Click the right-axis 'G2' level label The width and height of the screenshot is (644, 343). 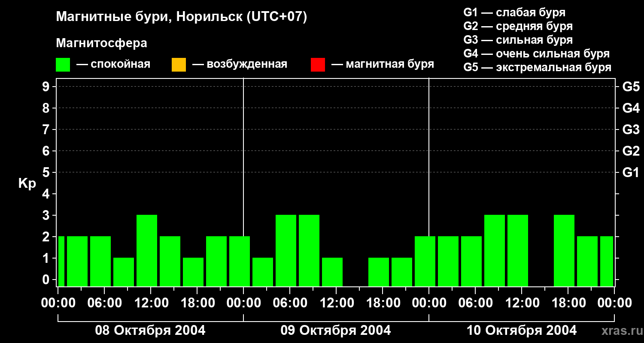[631, 151]
